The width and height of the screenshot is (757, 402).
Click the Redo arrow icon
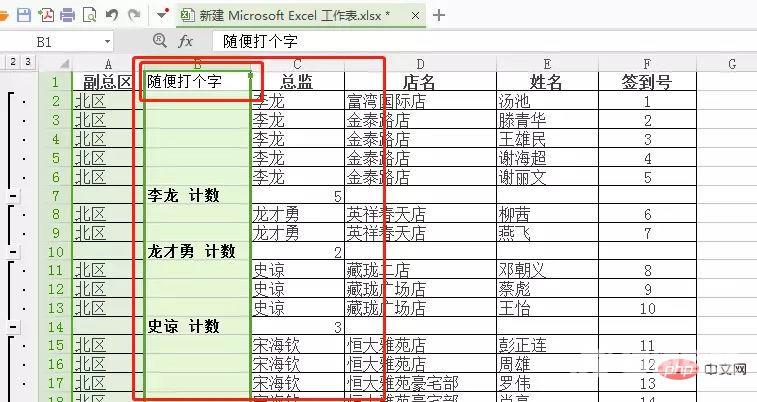point(133,15)
